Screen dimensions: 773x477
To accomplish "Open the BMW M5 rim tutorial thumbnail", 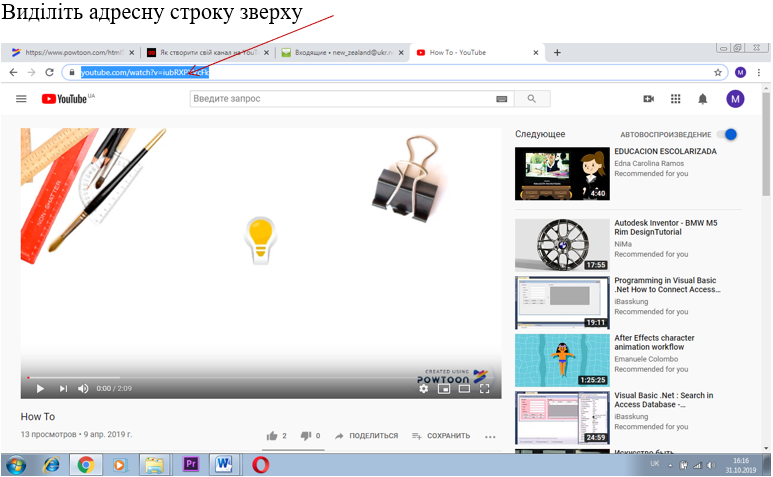I will pyautogui.click(x=562, y=245).
